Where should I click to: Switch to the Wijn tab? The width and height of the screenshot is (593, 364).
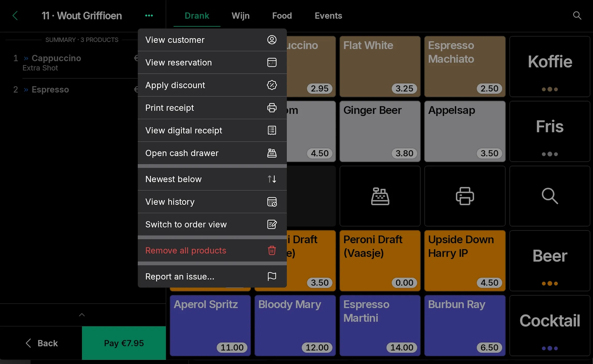point(240,15)
